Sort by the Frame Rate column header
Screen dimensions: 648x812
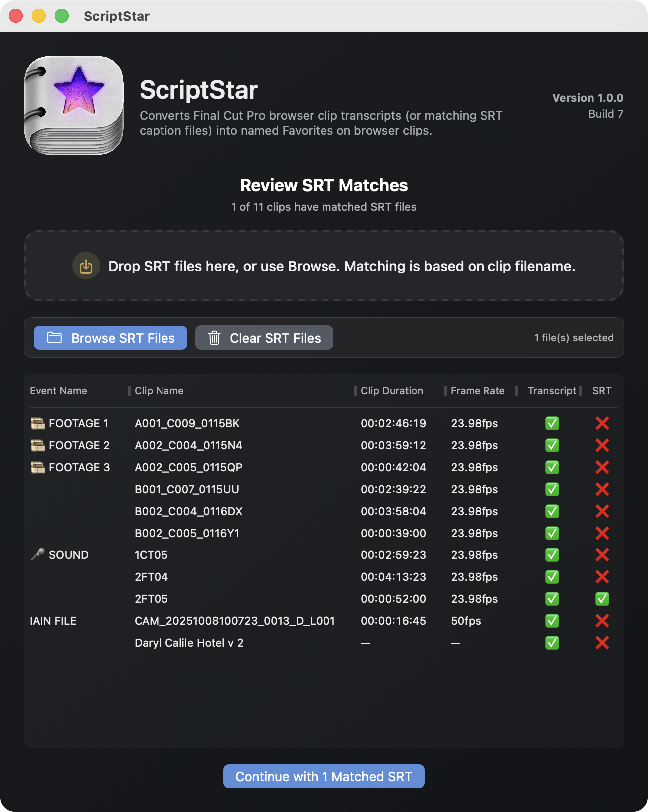[x=477, y=391]
